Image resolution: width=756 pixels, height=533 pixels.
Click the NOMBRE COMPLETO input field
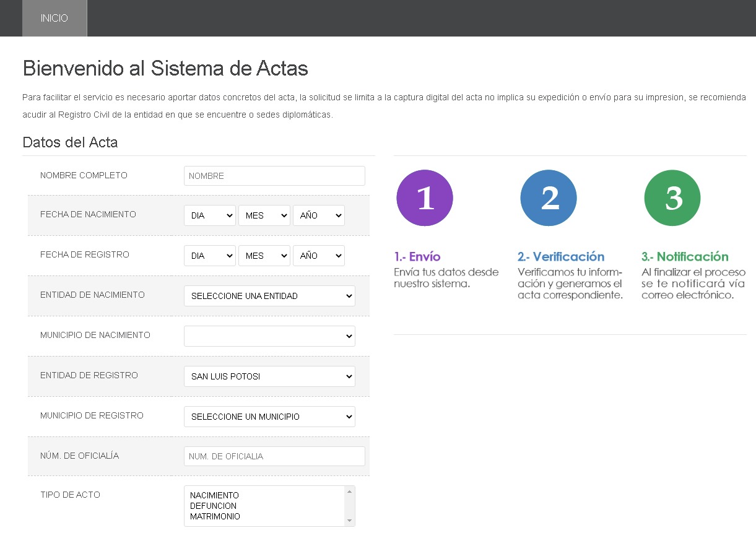pos(274,176)
